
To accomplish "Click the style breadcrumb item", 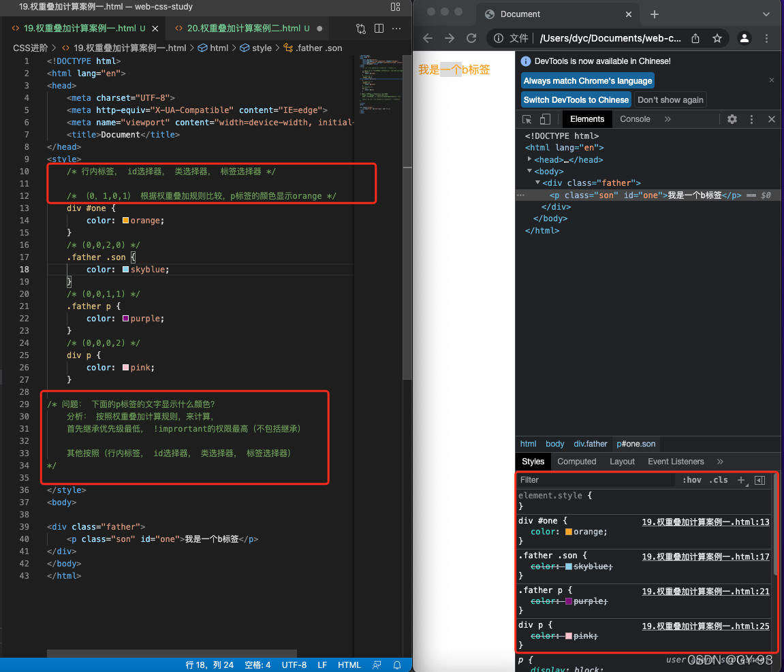I will (256, 48).
